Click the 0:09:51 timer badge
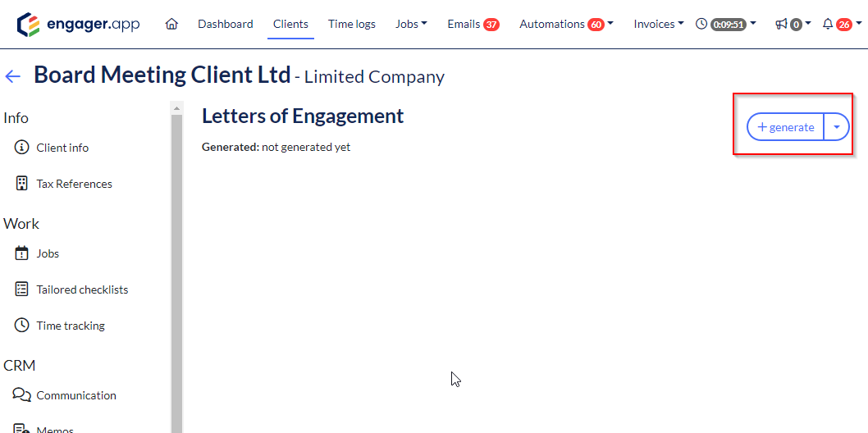The width and height of the screenshot is (868, 433). (728, 25)
